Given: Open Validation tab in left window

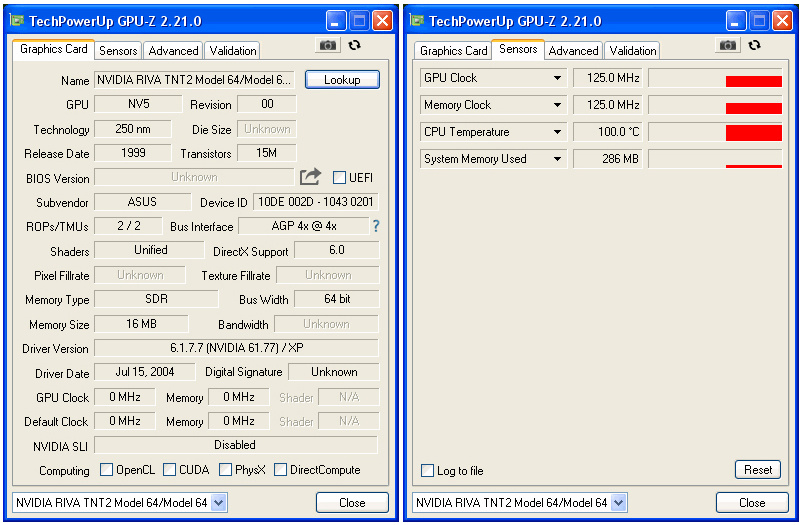Looking at the screenshot, I should (x=233, y=51).
